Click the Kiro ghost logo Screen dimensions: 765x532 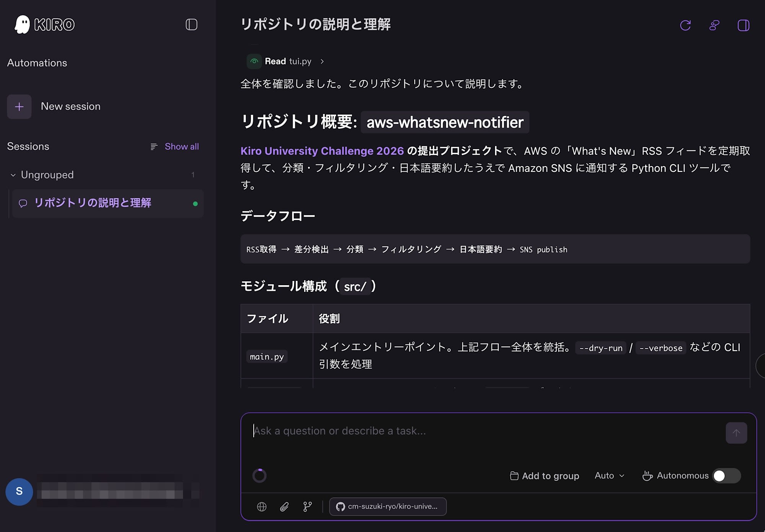pos(22,24)
